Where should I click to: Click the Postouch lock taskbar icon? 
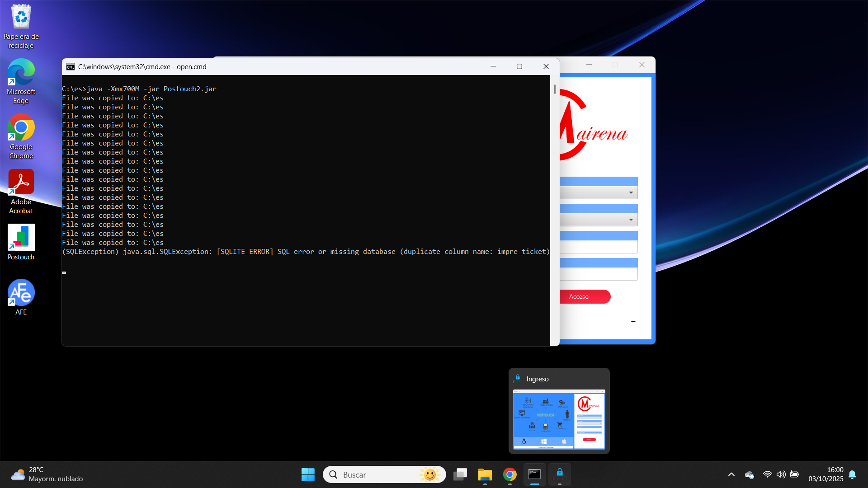point(559,474)
